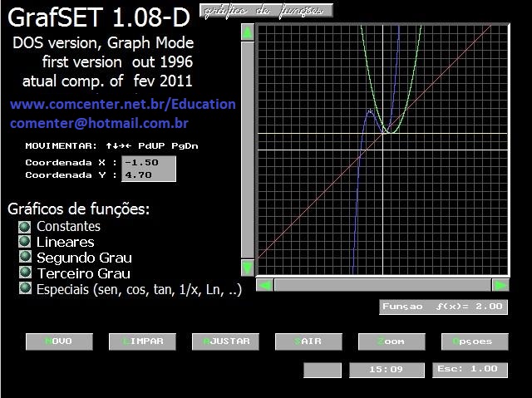This screenshot has width=532, height=398.
Task: Choose Terceiro Grau functions
Action: pos(24,273)
